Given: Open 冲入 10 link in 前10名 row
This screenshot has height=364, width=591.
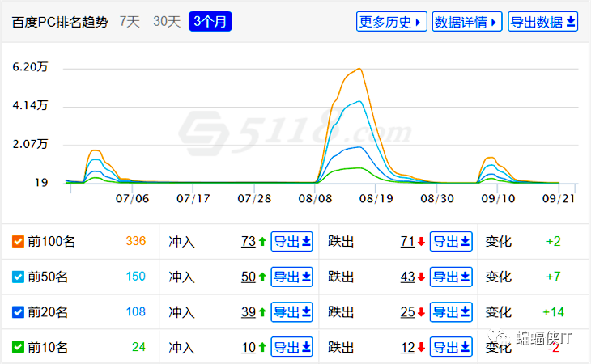Looking at the screenshot, I should point(249,347).
